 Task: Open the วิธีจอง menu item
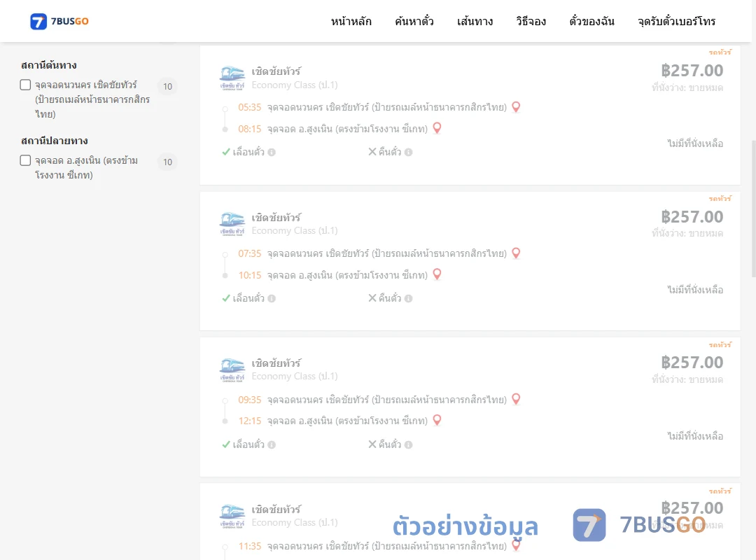(531, 21)
